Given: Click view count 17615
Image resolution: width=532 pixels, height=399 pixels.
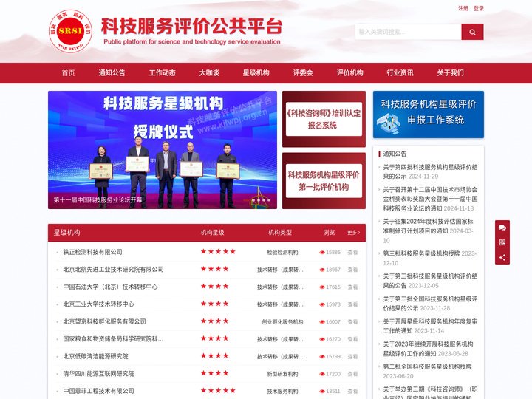Looking at the screenshot, I should point(332,287).
